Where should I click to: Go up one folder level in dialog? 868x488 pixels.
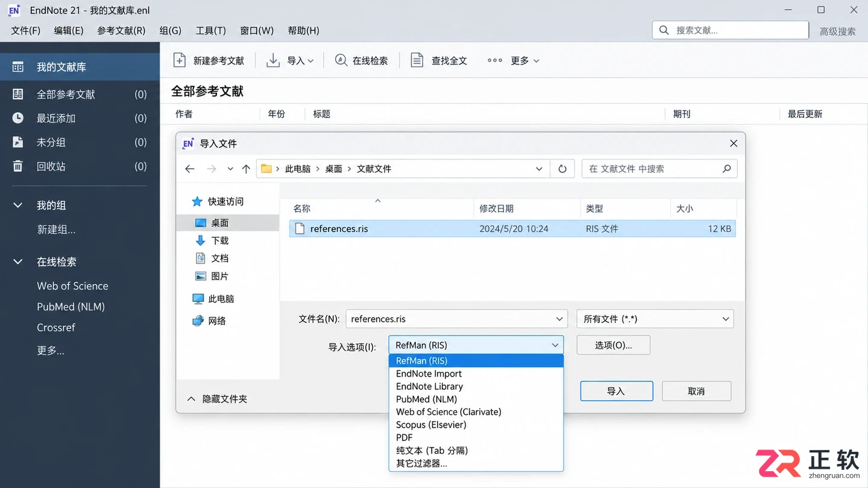246,169
